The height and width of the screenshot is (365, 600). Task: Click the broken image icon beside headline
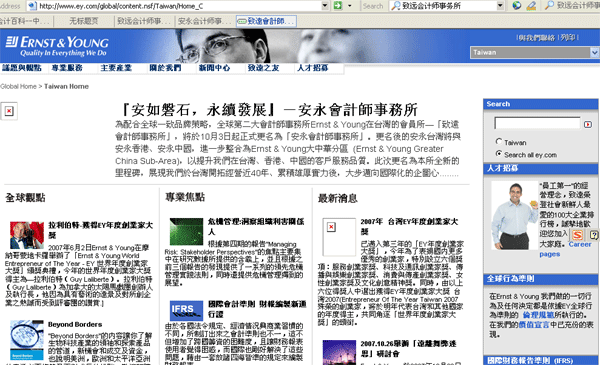click(x=9, y=111)
